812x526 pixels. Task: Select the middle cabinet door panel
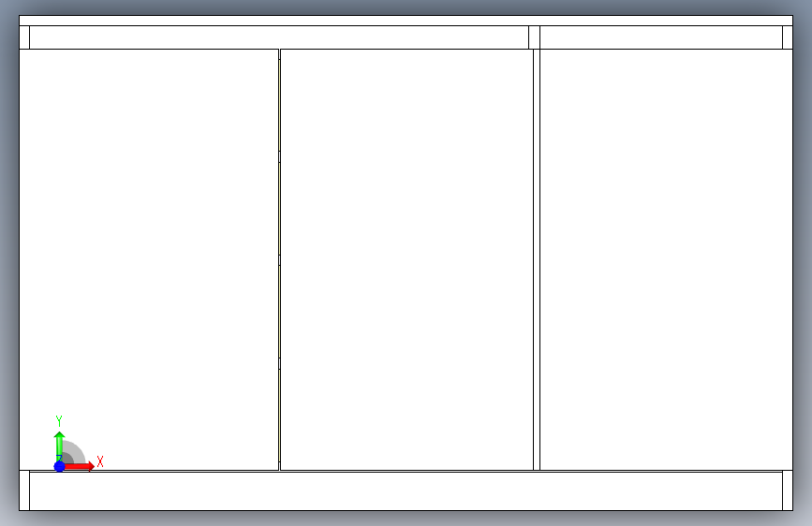406,259
